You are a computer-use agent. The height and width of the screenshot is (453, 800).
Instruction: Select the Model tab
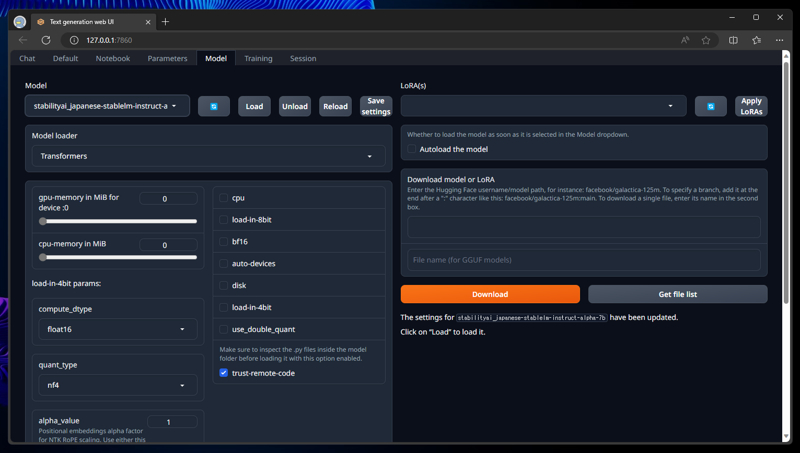coord(216,58)
